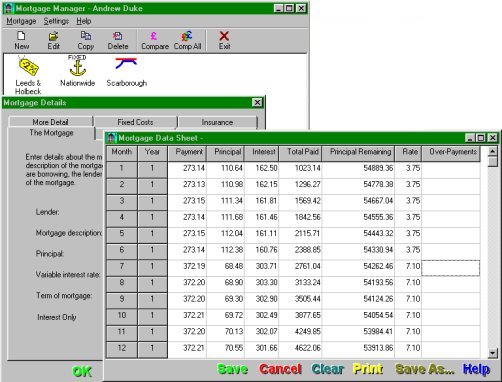Image resolution: width=502 pixels, height=382 pixels.
Task: Select the Copy mortgage toolbar icon
Action: tap(86, 40)
